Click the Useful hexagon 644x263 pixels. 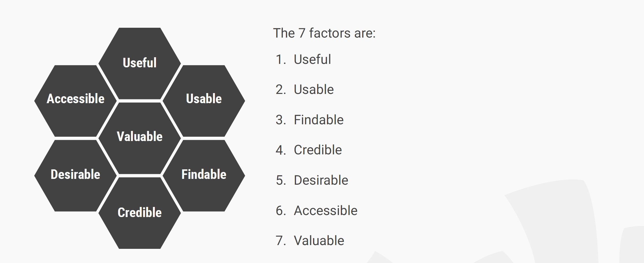click(139, 63)
